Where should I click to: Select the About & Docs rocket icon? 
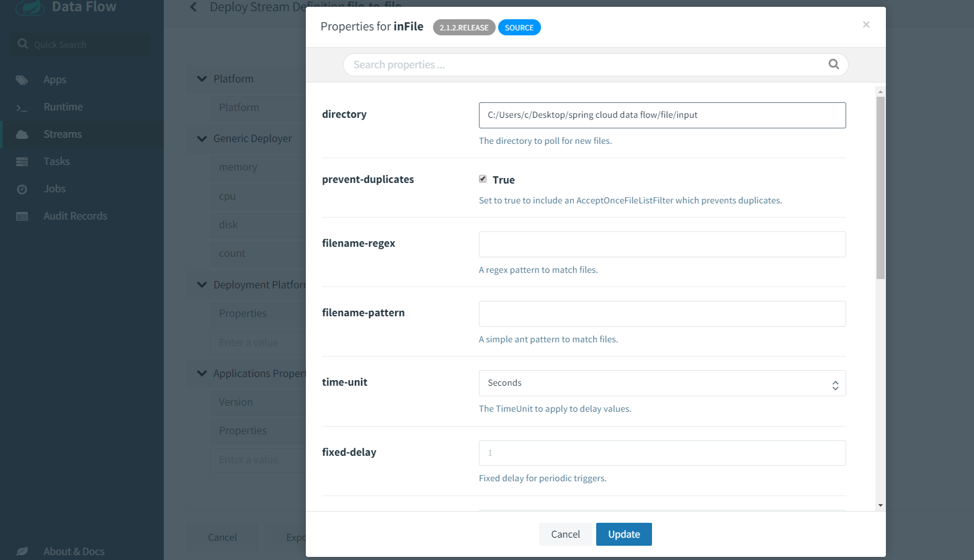click(x=22, y=551)
